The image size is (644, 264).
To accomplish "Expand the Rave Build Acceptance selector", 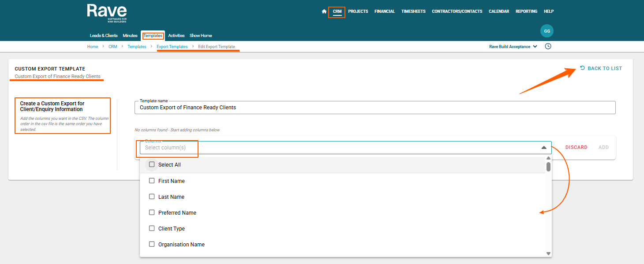I will click(x=513, y=47).
